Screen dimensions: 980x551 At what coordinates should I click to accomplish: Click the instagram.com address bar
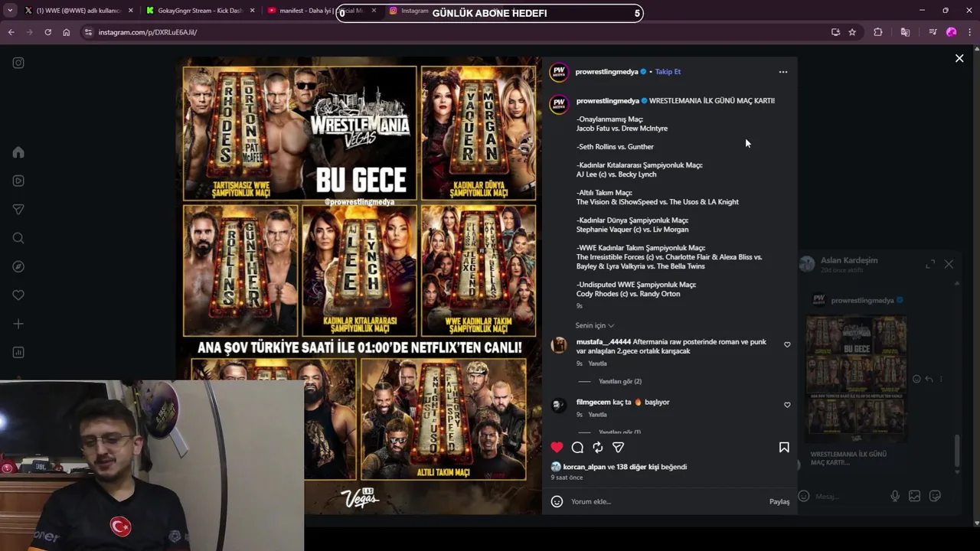(x=452, y=32)
